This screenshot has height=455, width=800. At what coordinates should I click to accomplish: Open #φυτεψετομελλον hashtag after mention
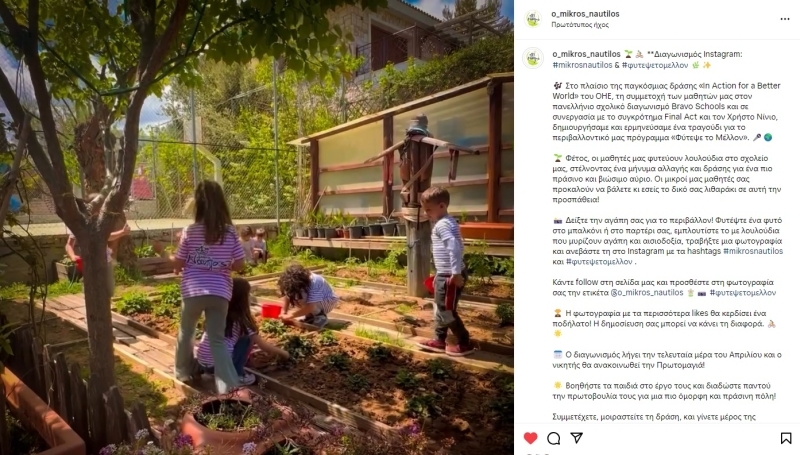[x=742, y=293]
